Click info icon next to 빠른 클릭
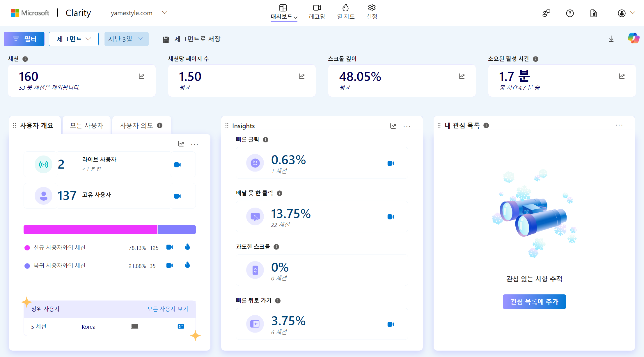The width and height of the screenshot is (644, 357). click(x=265, y=140)
